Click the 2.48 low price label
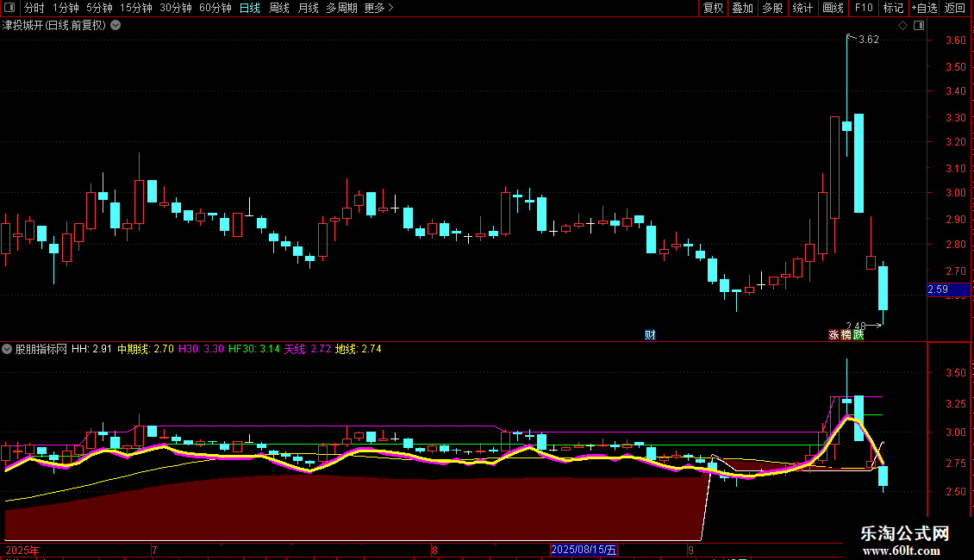Image resolution: width=974 pixels, height=560 pixels. (x=855, y=326)
